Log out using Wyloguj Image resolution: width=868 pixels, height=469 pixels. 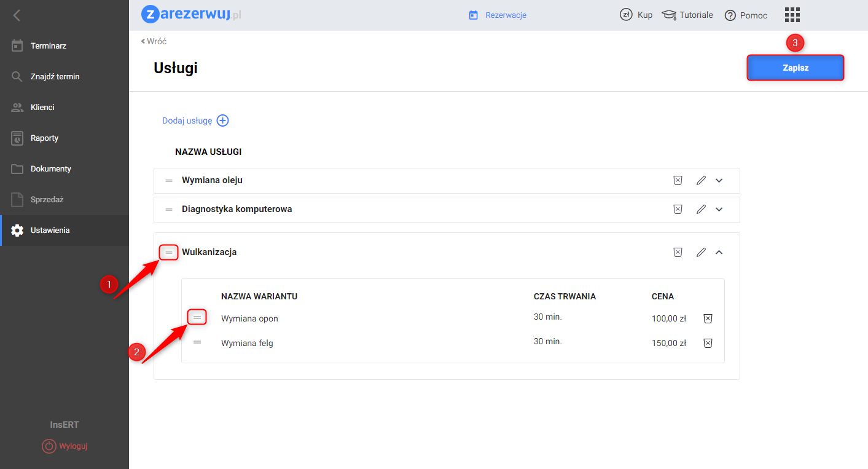point(65,446)
